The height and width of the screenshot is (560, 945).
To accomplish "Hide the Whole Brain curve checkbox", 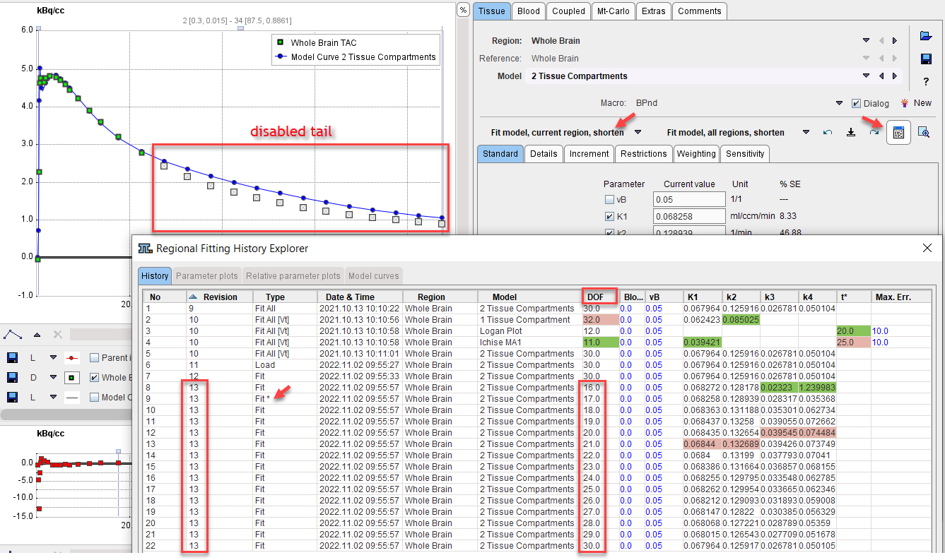I will coord(95,378).
